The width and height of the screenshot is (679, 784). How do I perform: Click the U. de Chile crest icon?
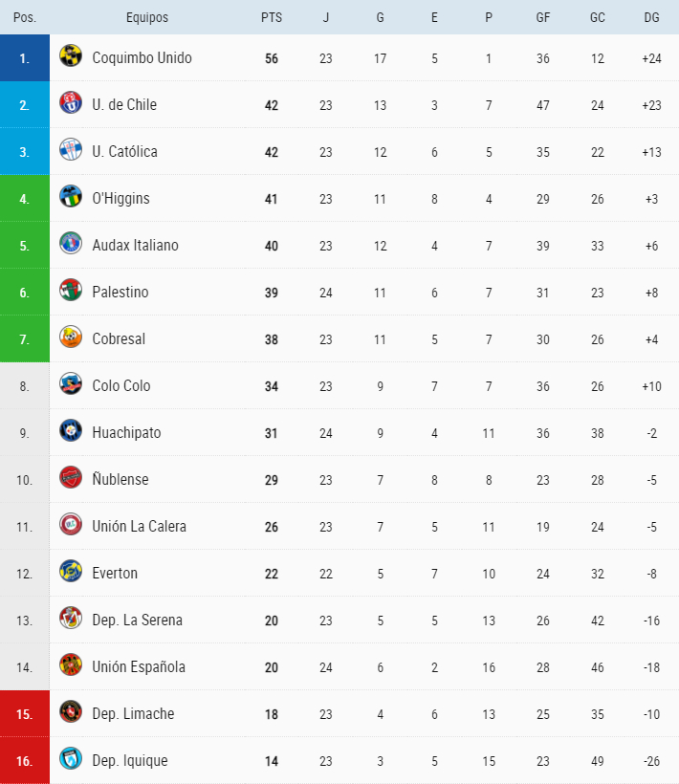point(71,104)
